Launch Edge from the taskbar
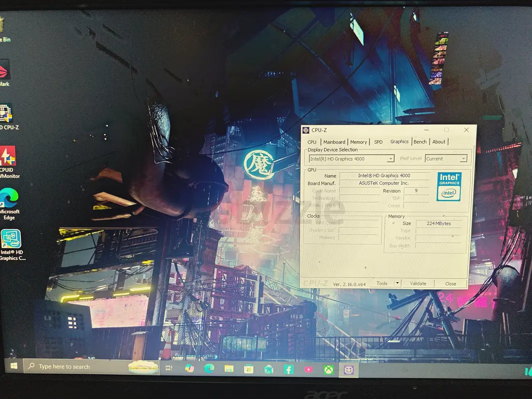This screenshot has height=399, width=532. (209, 369)
